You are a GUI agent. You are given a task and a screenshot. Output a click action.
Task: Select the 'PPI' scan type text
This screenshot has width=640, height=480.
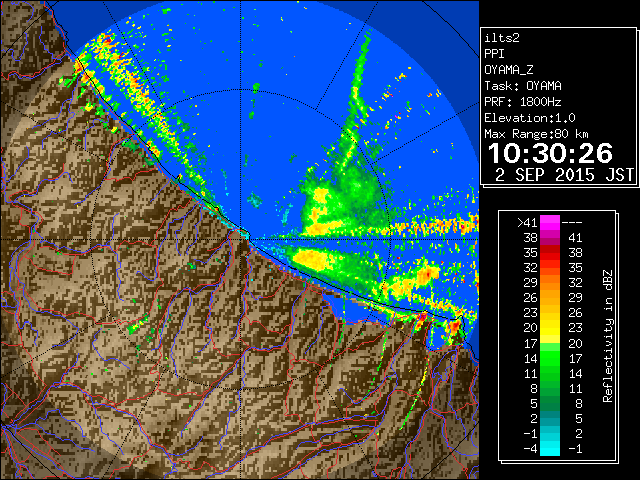coord(494,54)
